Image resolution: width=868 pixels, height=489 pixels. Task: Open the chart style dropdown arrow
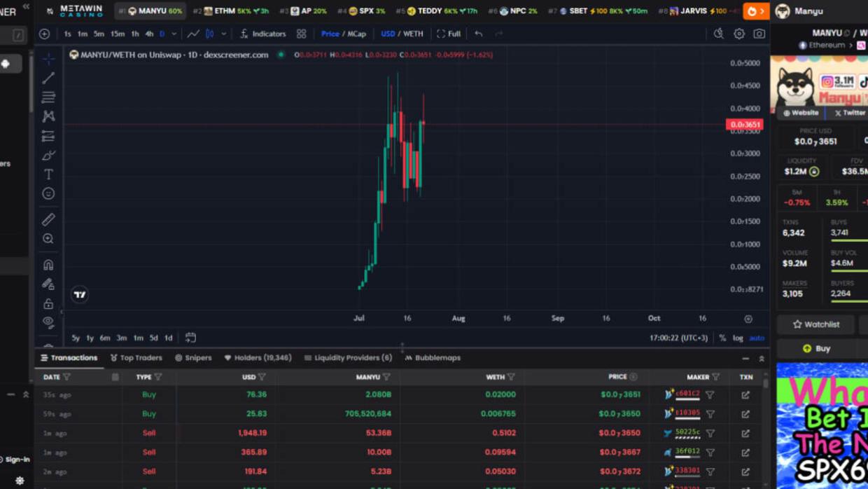point(224,34)
